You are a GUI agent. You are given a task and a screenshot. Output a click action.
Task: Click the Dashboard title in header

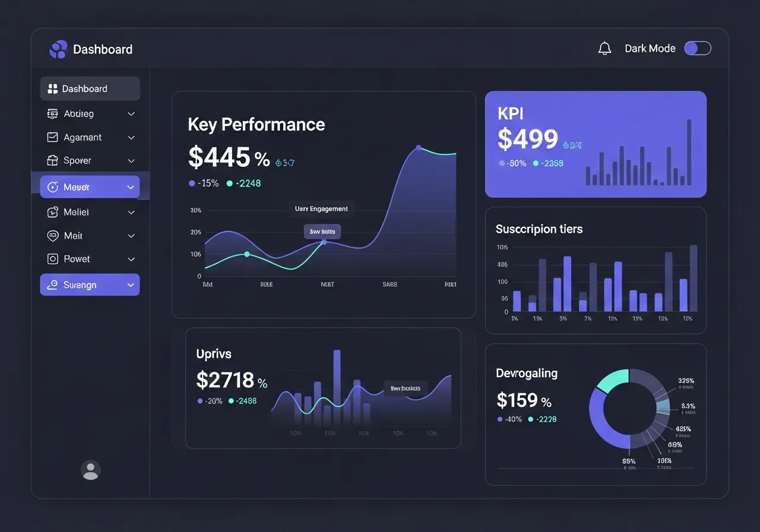pyautogui.click(x=103, y=49)
